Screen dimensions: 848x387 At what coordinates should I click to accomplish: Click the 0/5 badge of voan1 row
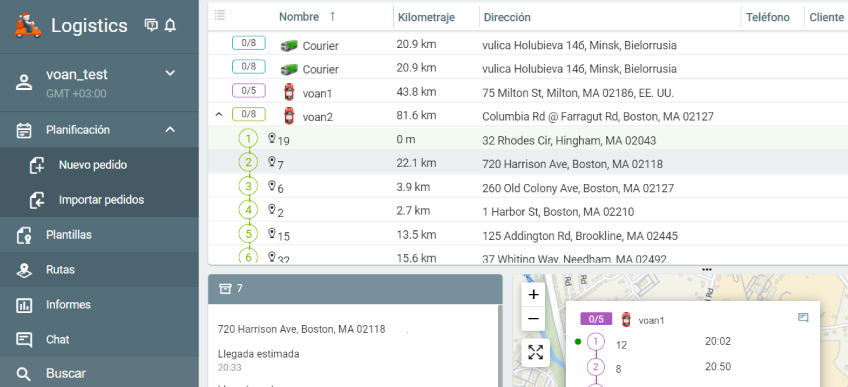coord(249,90)
